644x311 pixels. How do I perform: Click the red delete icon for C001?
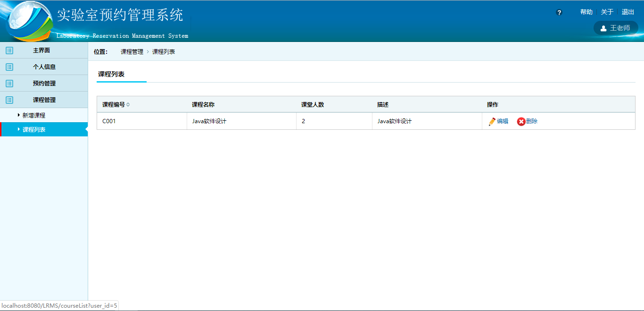tap(521, 121)
